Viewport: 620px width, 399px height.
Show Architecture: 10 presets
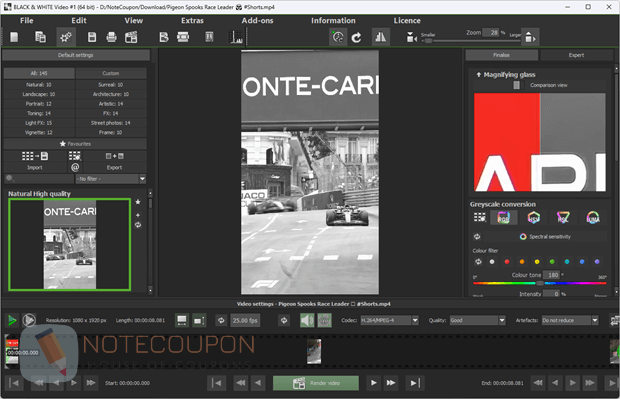(x=111, y=95)
